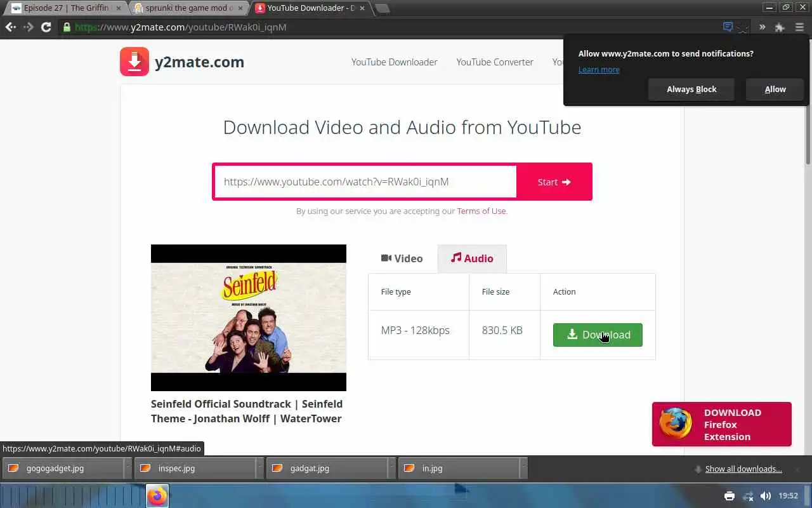Close the downloads bar
Viewport: 812px width, 508px height.
[x=798, y=469]
